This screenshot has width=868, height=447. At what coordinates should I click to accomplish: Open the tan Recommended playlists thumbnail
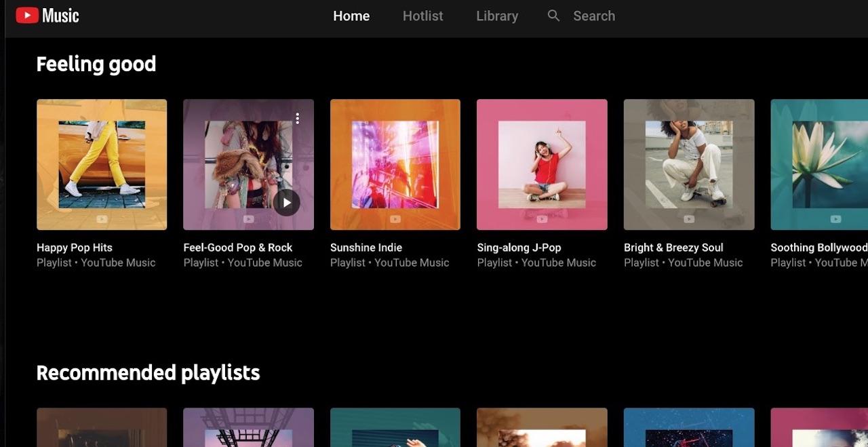point(542,427)
